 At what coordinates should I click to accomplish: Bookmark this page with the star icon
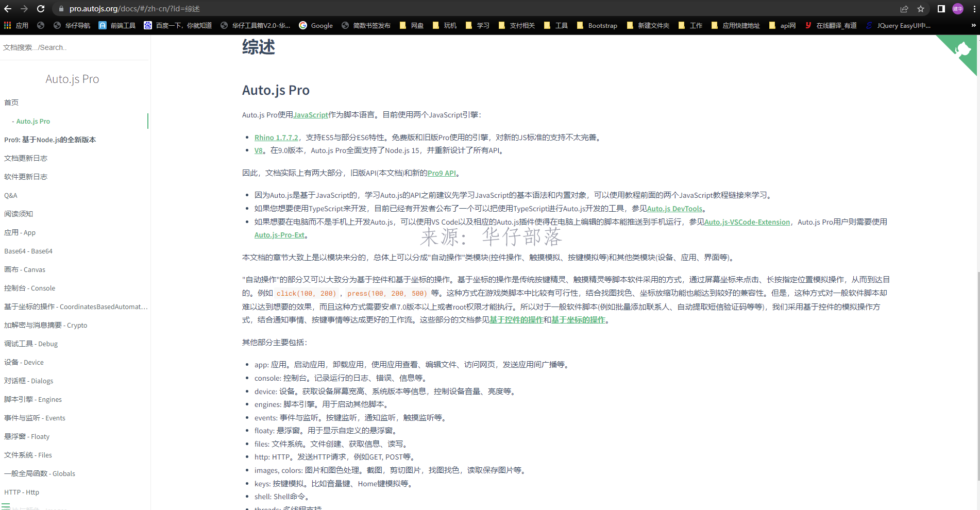click(921, 9)
